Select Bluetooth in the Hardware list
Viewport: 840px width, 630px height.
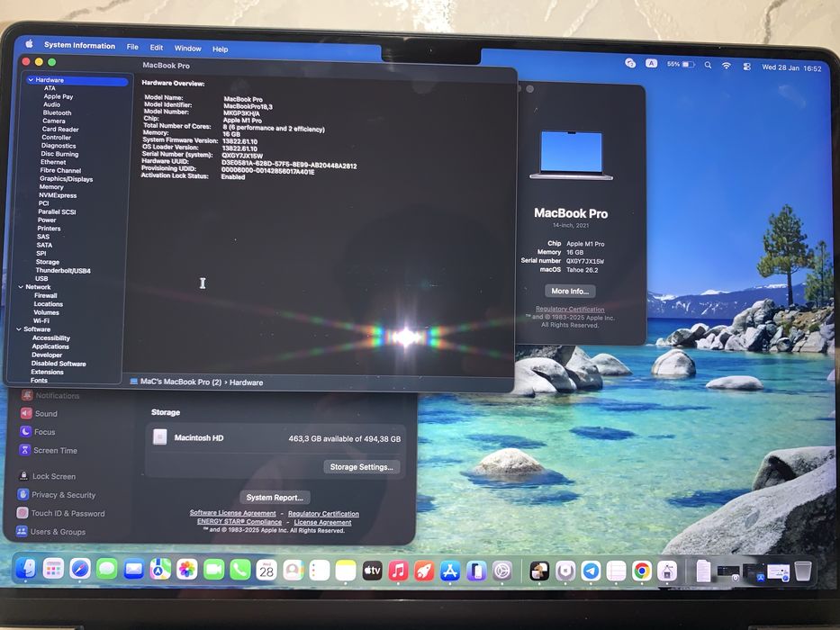coord(57,113)
